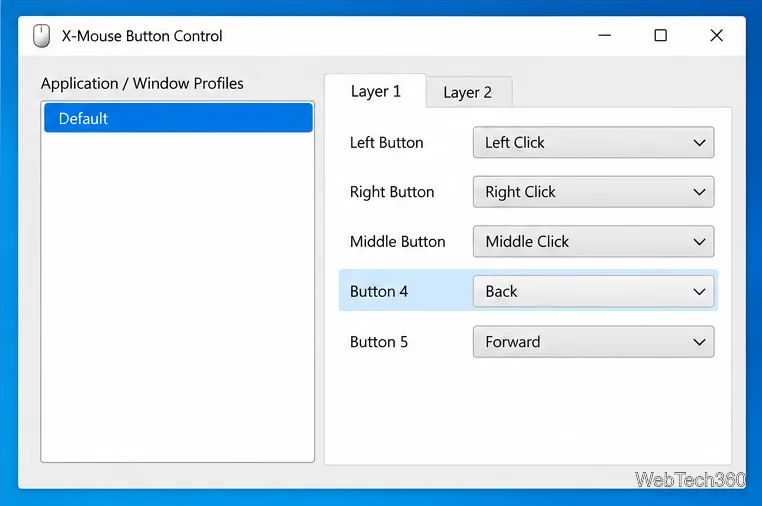
Task: Select the Default profile in the list
Action: (x=178, y=118)
